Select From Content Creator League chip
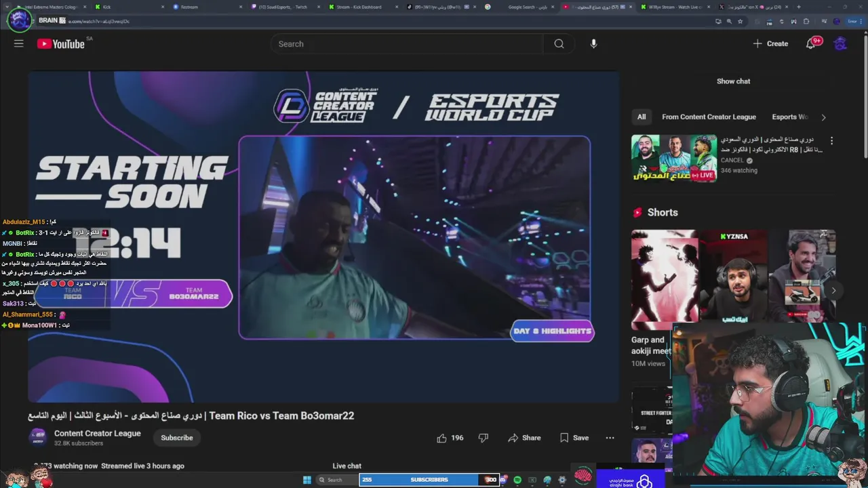Viewport: 868px width, 488px height. [709, 117]
